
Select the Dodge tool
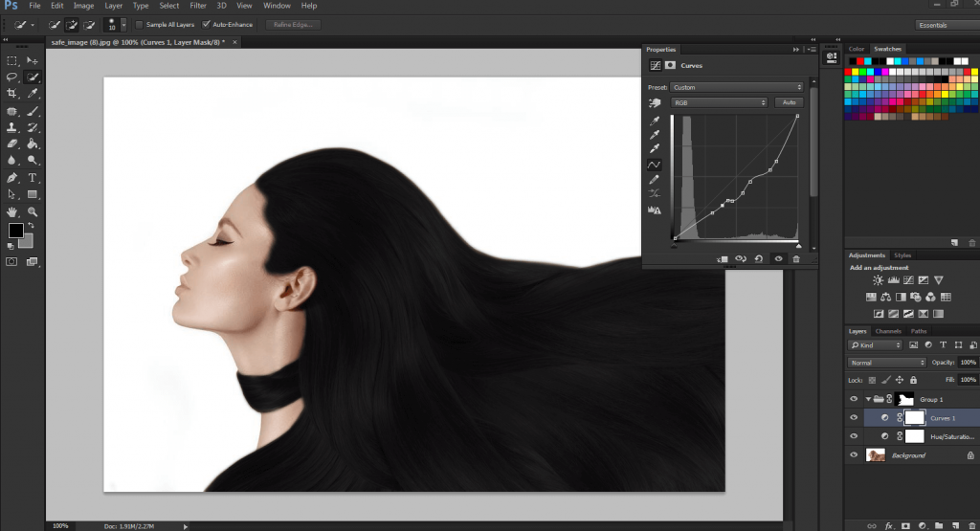[x=33, y=160]
